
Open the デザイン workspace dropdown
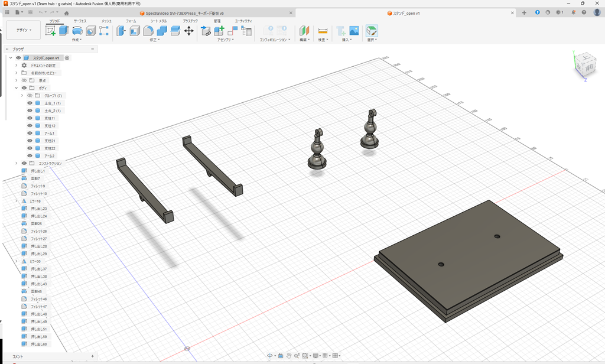(24, 30)
